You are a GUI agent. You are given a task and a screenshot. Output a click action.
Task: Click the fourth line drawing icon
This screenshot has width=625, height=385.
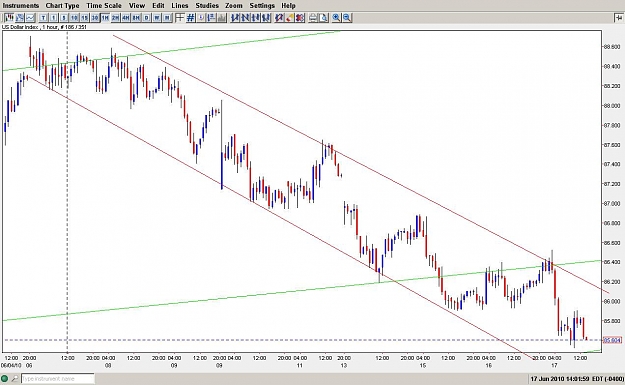266,18
